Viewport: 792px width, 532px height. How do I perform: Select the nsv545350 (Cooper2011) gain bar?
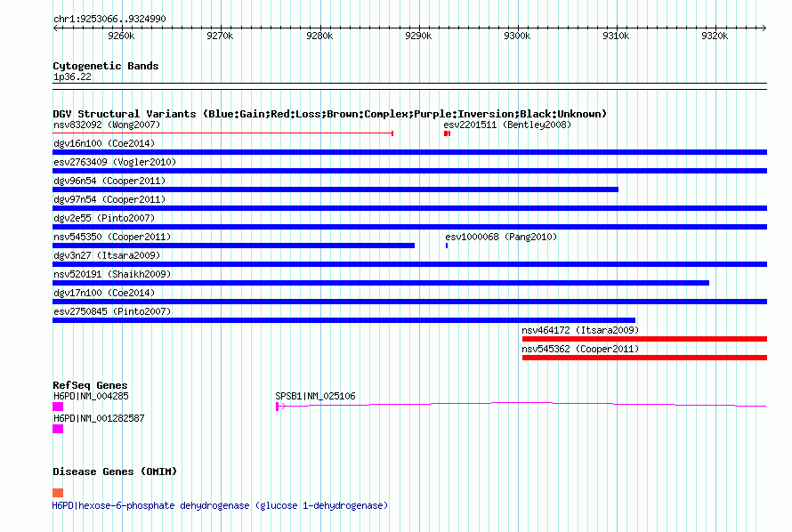pyautogui.click(x=233, y=246)
